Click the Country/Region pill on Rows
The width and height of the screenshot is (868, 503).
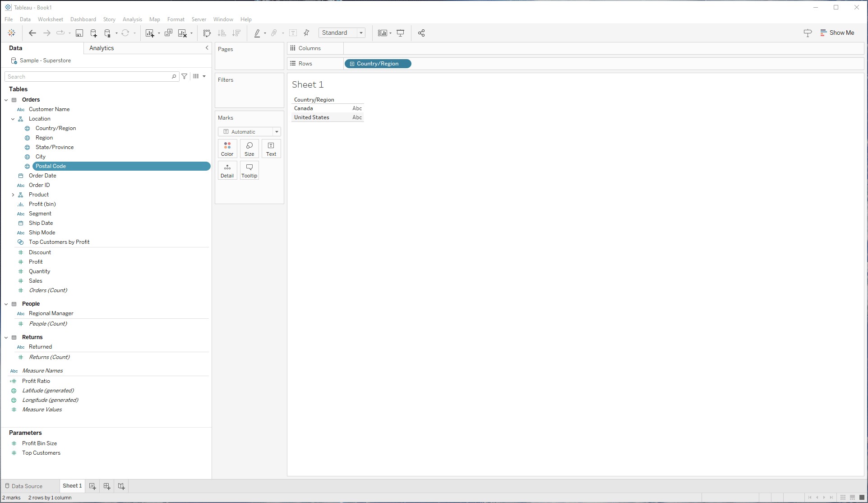coord(378,64)
